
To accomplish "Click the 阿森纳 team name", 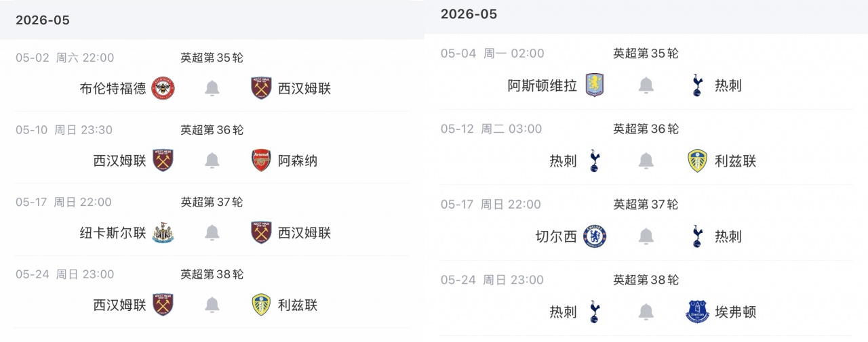I will pos(298,161).
